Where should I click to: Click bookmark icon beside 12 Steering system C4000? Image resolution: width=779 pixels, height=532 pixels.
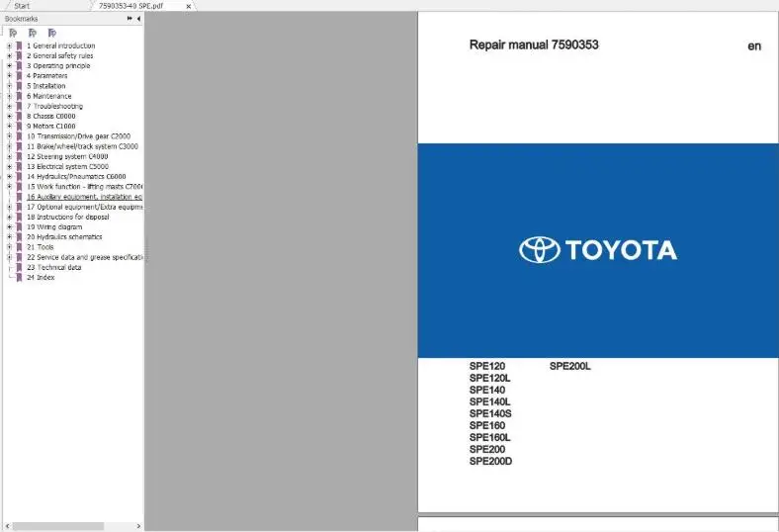pos(20,156)
